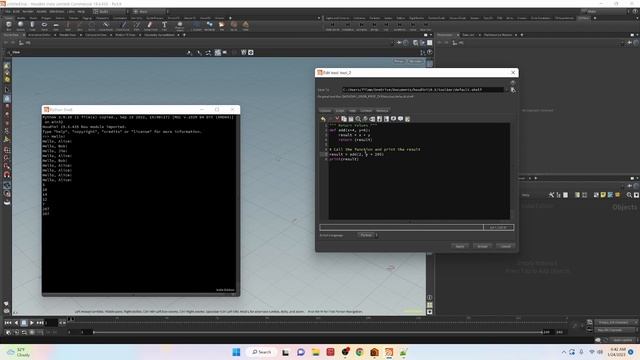Screen dimensions: 640x360
Task: Open the Windows menu
Action: click(57, 11)
